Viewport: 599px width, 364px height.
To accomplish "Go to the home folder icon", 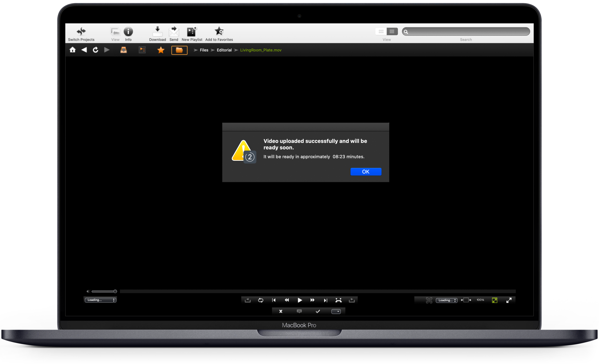I will pos(73,50).
